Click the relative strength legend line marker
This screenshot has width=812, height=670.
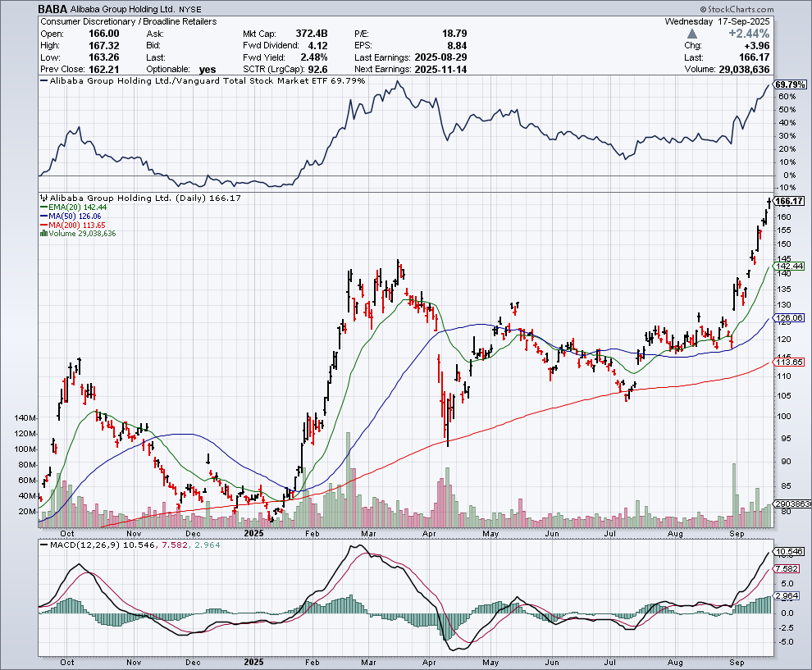44,80
